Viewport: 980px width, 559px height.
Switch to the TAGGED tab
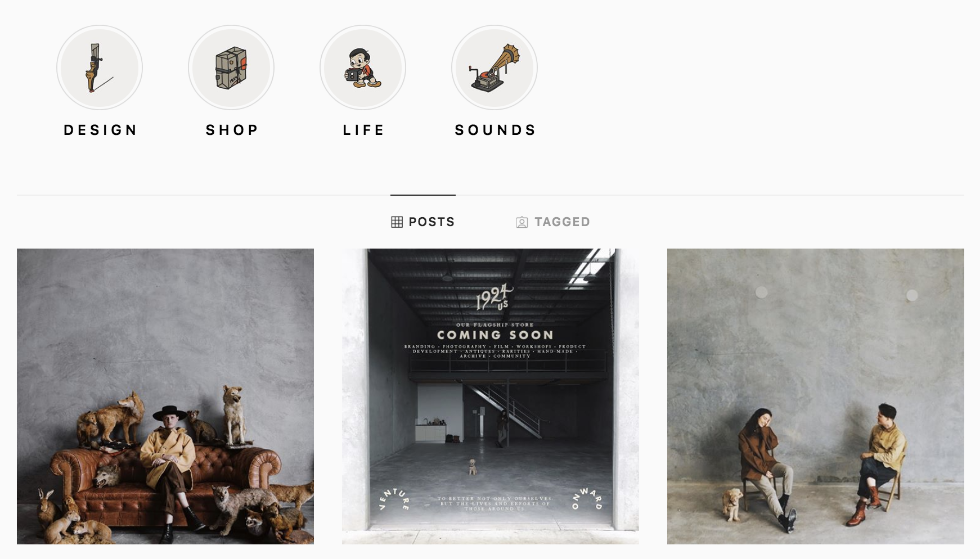pos(553,222)
